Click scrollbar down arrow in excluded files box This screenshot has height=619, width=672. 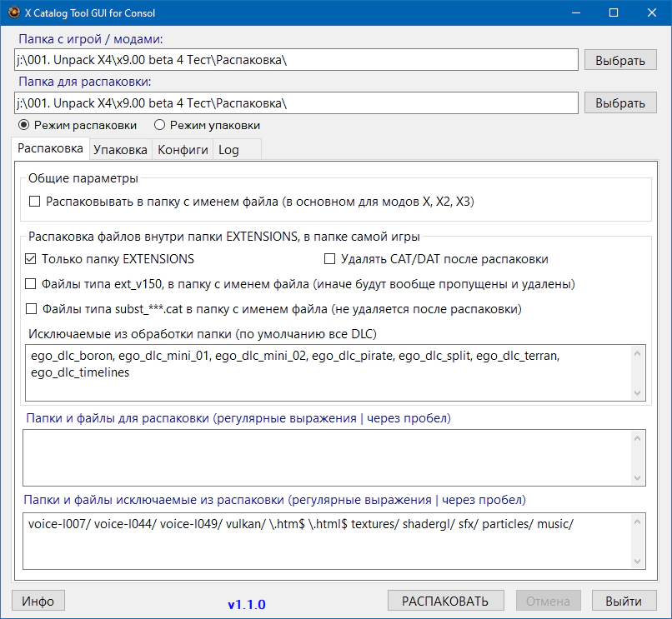coord(638,561)
